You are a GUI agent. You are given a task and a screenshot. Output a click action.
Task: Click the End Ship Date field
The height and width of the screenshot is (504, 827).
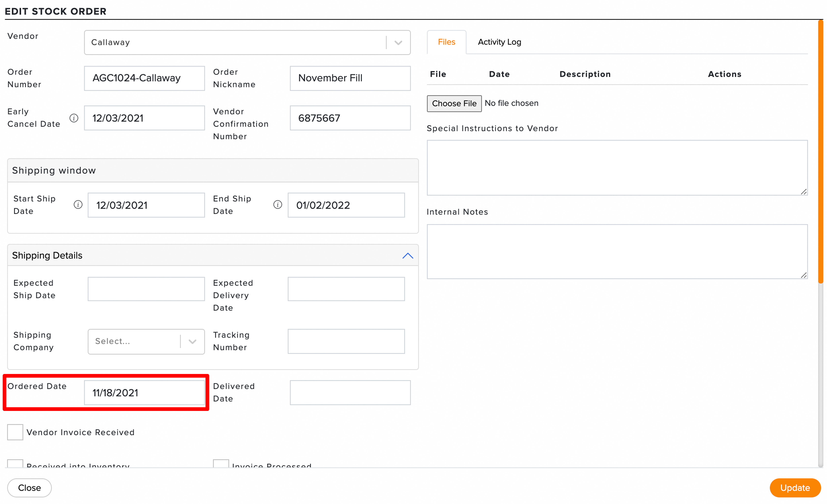coord(346,205)
